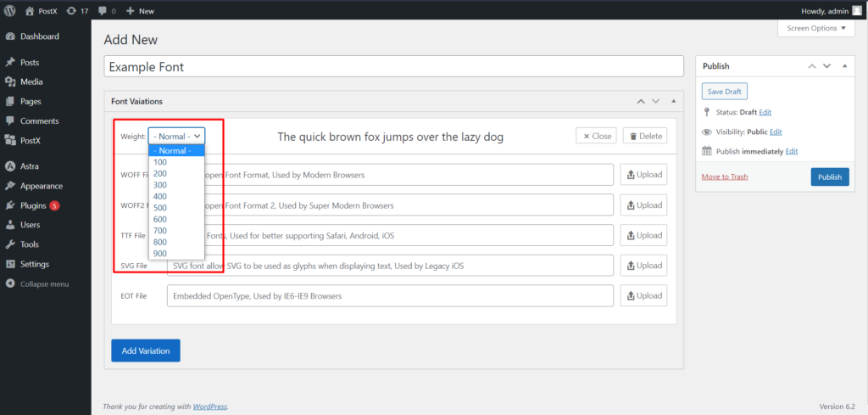Click Upload for the WOFF file
The height and width of the screenshot is (415, 868).
(643, 175)
